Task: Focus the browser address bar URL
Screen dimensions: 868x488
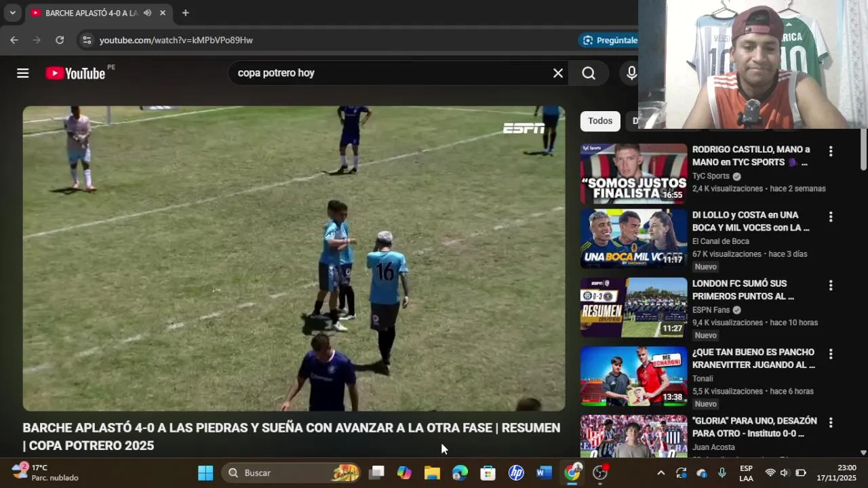Action: click(x=176, y=40)
